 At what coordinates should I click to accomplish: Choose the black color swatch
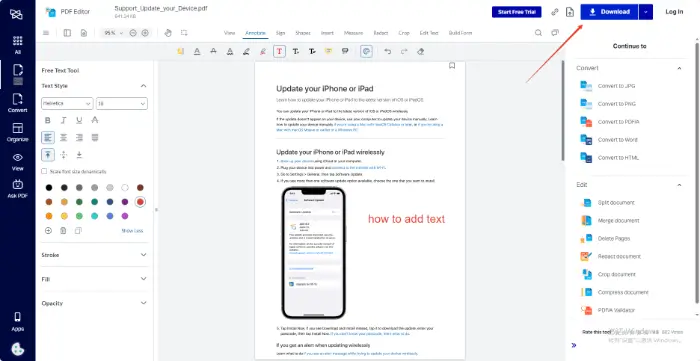(x=49, y=187)
